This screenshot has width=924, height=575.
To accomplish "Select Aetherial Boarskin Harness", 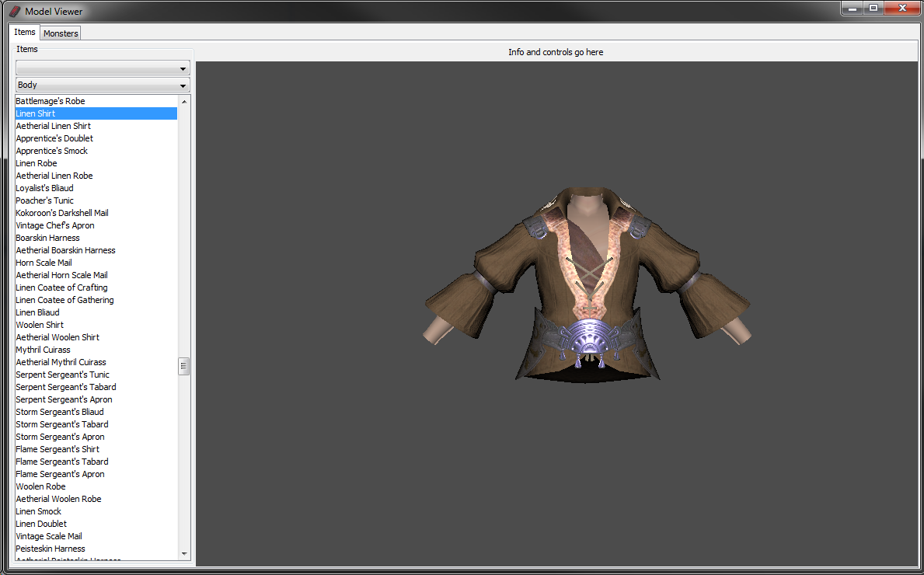I will (x=96, y=250).
